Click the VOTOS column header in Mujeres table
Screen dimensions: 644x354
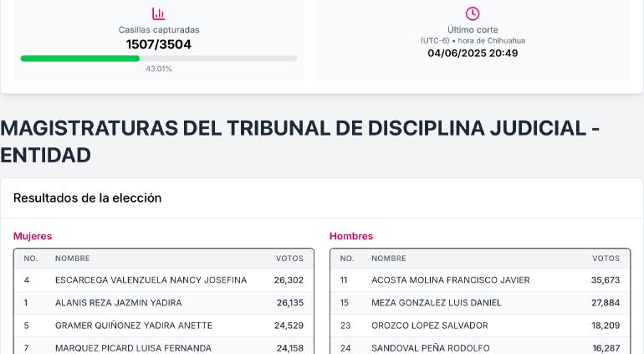point(289,259)
